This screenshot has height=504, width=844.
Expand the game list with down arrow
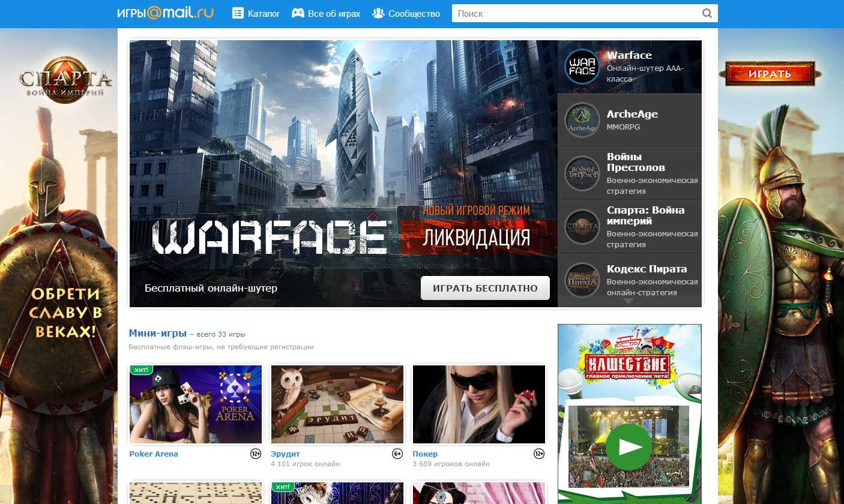[x=628, y=301]
